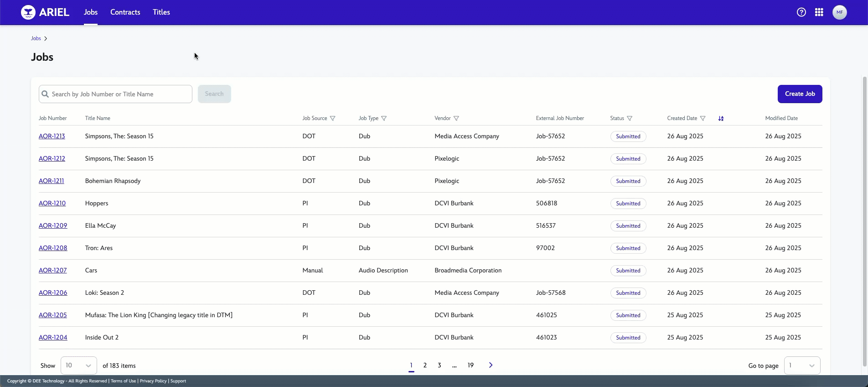Open job AOR-1210

[x=52, y=204]
